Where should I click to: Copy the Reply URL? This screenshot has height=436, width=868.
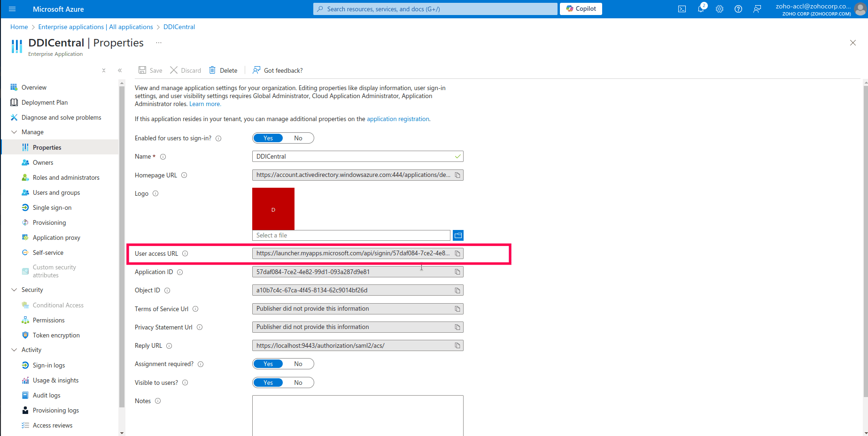click(x=457, y=346)
